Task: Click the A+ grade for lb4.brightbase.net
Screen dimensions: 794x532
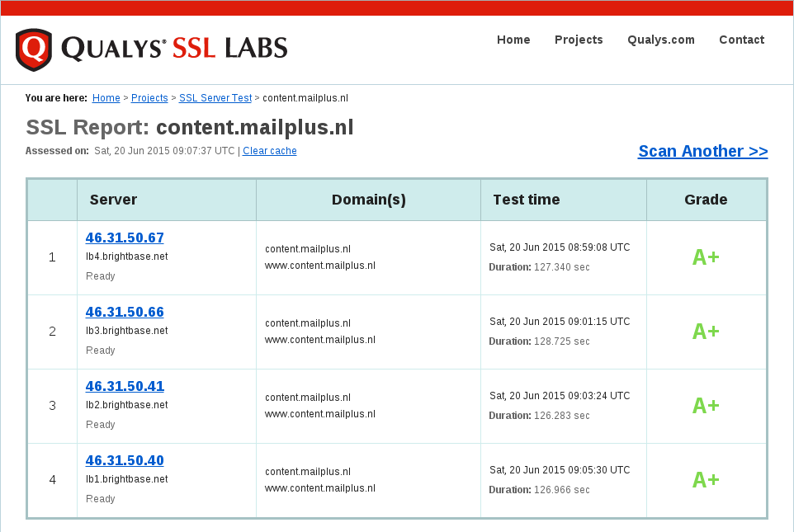Action: [706, 257]
